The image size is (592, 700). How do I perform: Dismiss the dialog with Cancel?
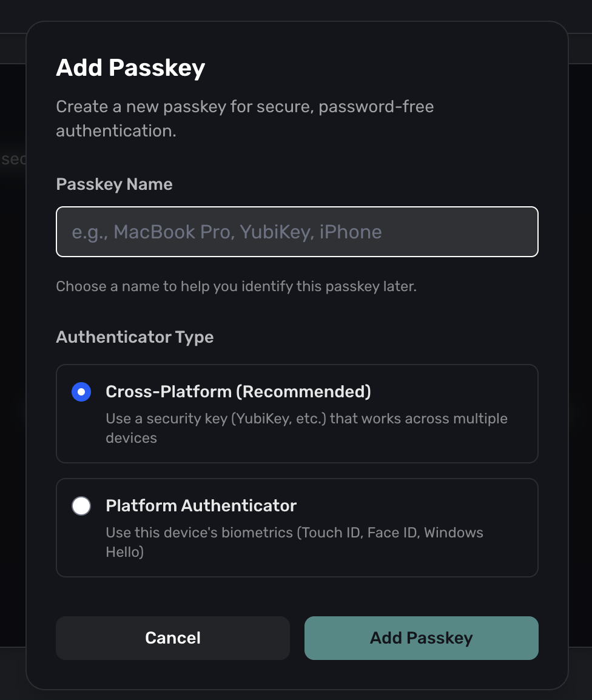pyautogui.click(x=172, y=638)
